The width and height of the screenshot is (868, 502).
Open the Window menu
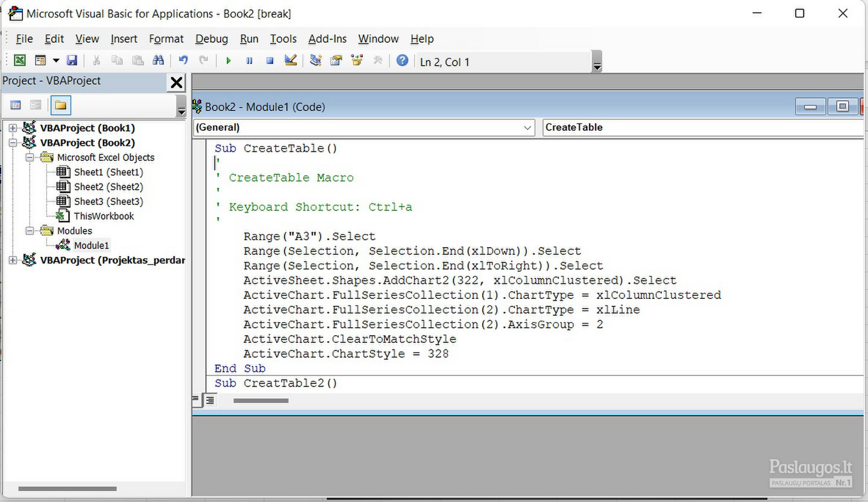point(378,39)
